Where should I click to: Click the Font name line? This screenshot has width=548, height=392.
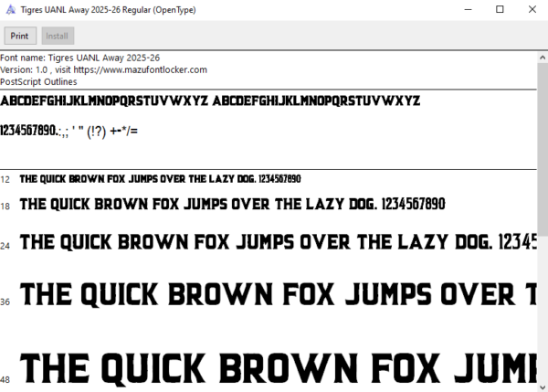pos(80,58)
